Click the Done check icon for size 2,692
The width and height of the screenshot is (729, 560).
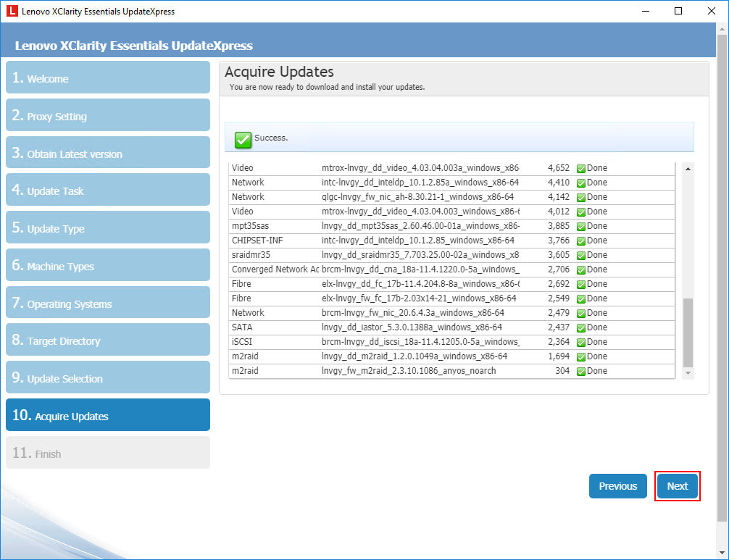point(581,285)
